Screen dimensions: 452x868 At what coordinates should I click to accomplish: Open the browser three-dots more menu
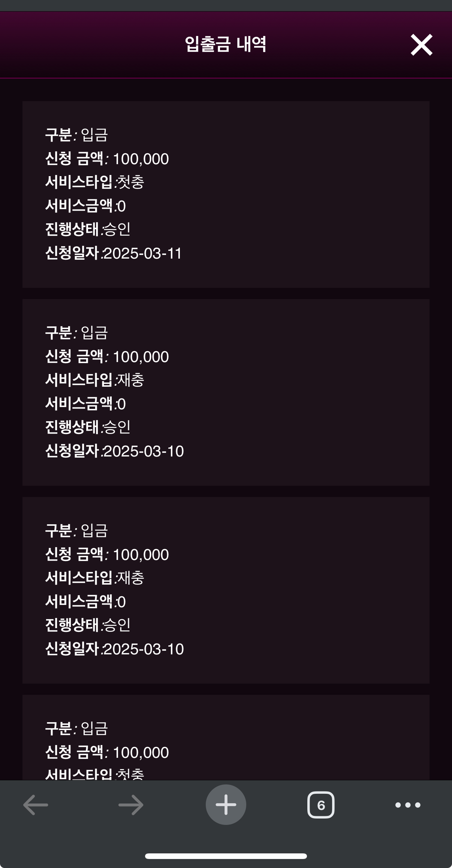coord(408,805)
